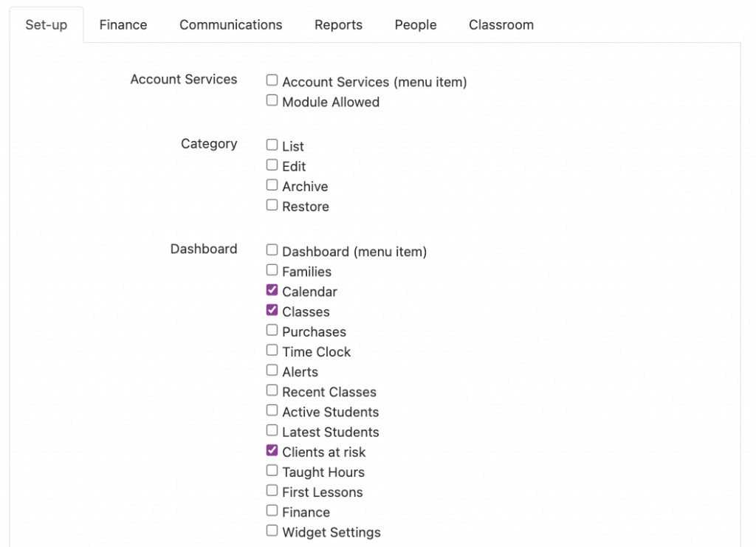The image size is (756, 547).
Task: Go to the Communications tab
Action: pyautogui.click(x=230, y=24)
